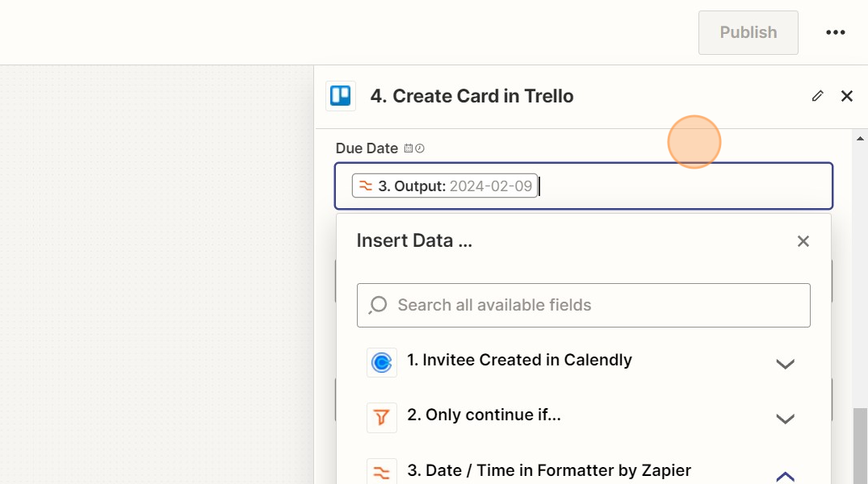Click the Calendly step icon
868x484 pixels.
point(381,363)
